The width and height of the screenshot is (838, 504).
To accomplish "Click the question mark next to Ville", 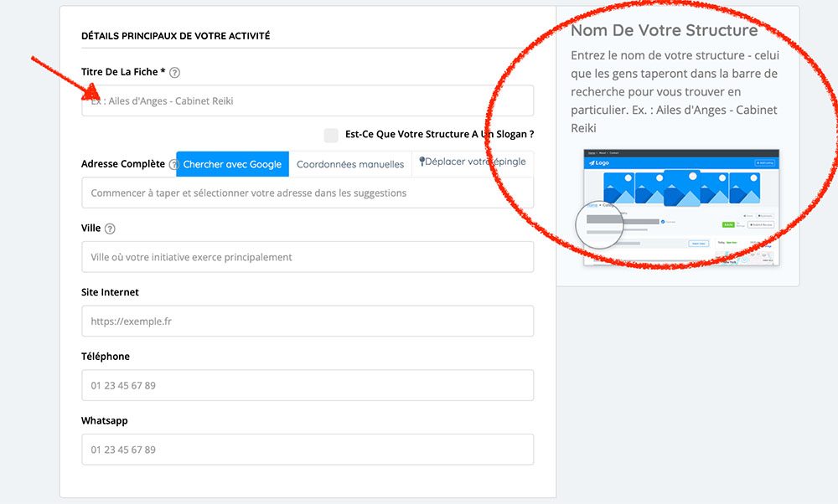I will click(110, 229).
